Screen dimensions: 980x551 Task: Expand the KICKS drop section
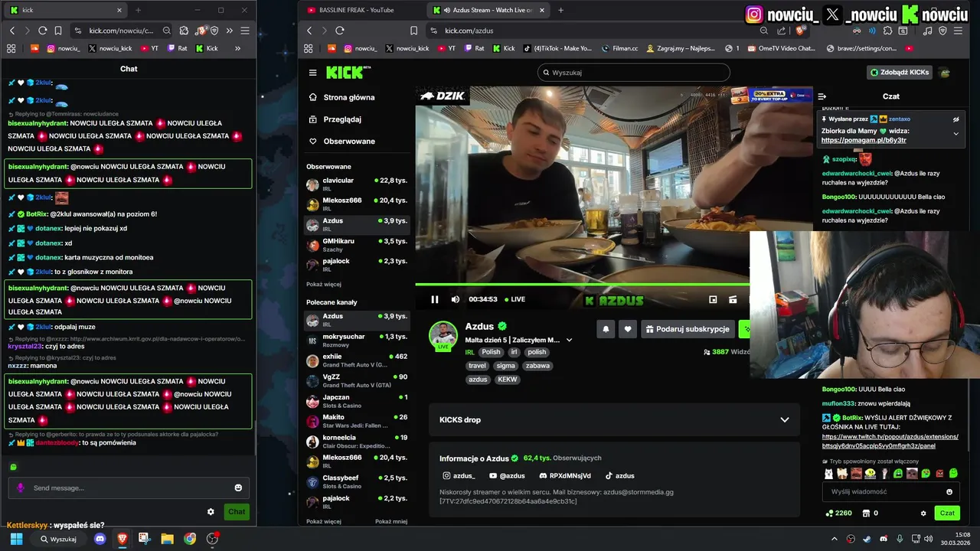[x=784, y=419]
